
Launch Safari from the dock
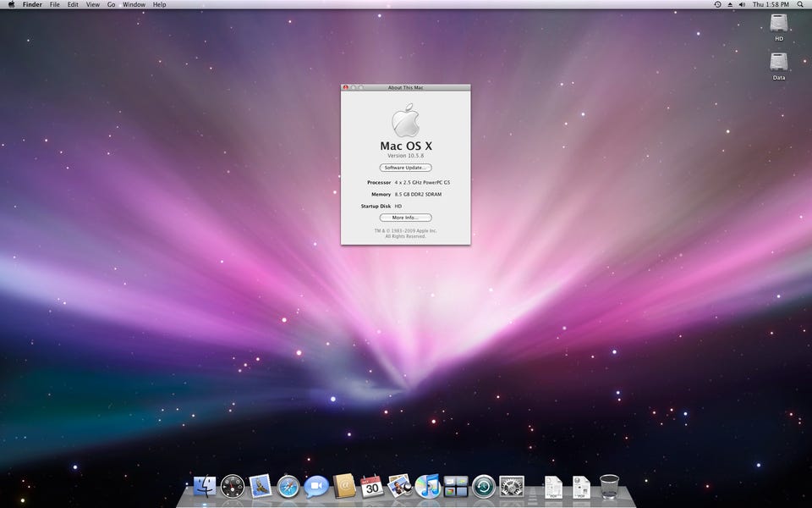[288, 486]
